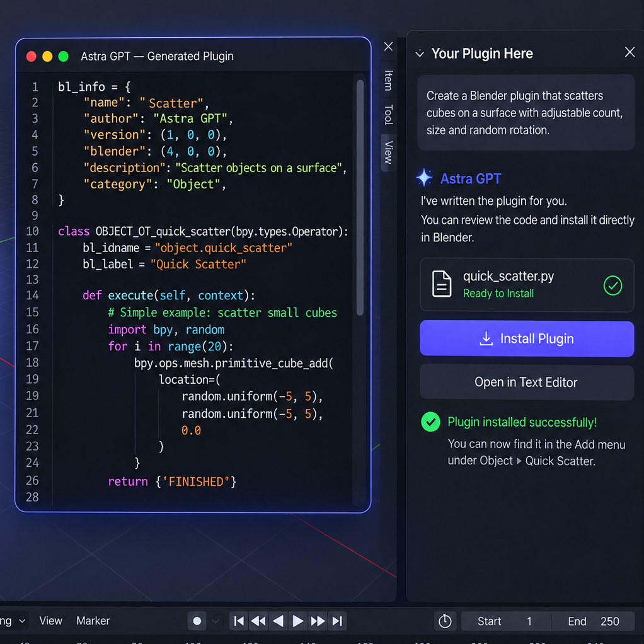Click the "version": (1, 0, 0) line
Image resolution: width=644 pixels, height=644 pixels.
point(155,135)
